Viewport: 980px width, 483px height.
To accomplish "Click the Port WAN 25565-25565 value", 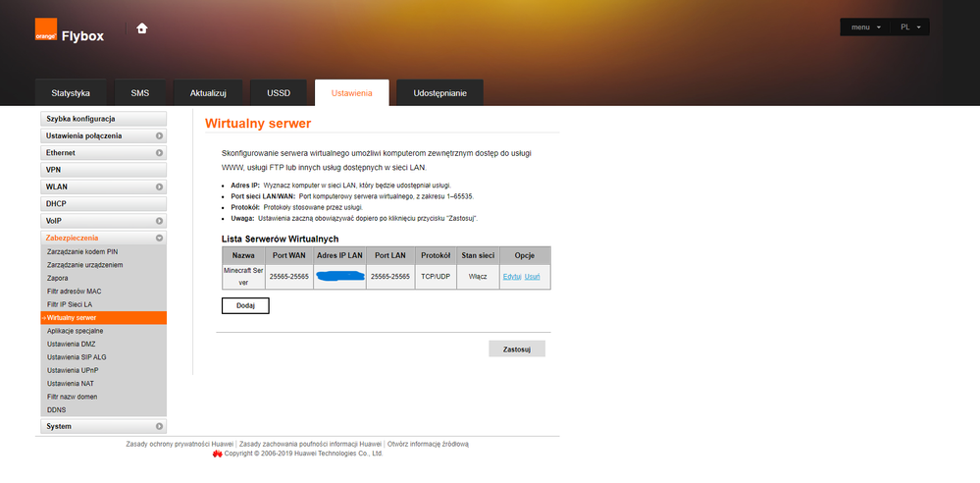I will tap(288, 277).
